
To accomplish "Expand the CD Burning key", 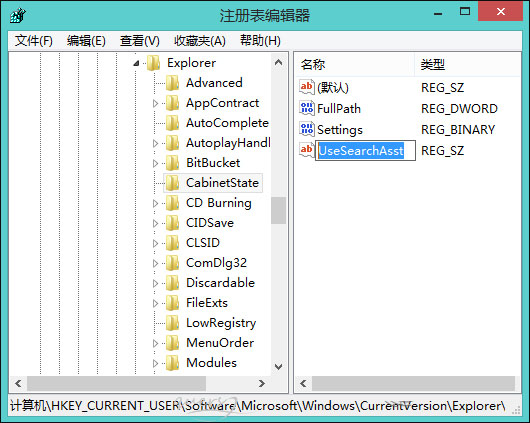I will click(155, 203).
